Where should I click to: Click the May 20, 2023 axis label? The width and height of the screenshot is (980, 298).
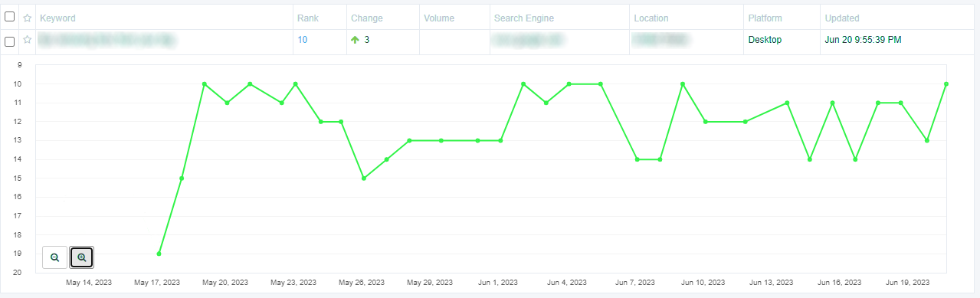225,283
